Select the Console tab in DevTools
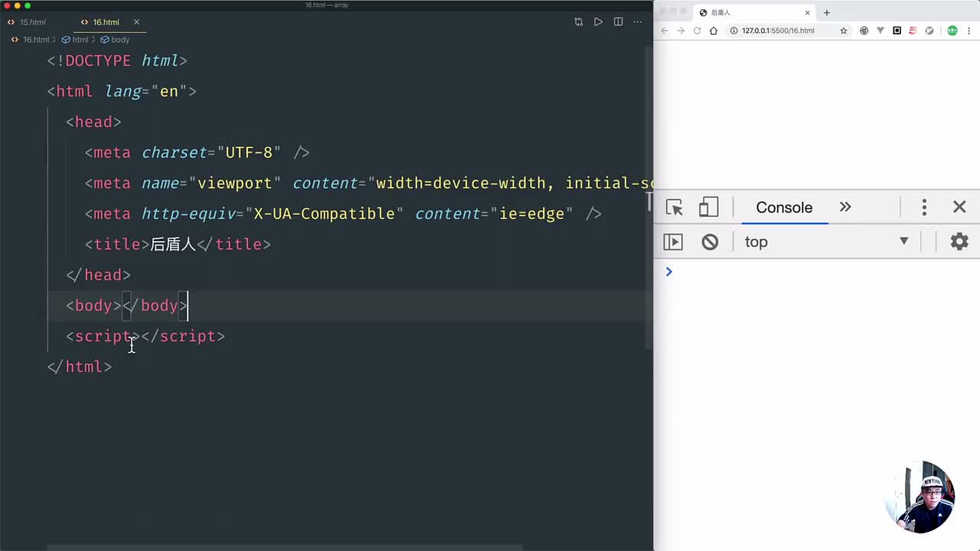The width and height of the screenshot is (980, 551). (x=784, y=207)
